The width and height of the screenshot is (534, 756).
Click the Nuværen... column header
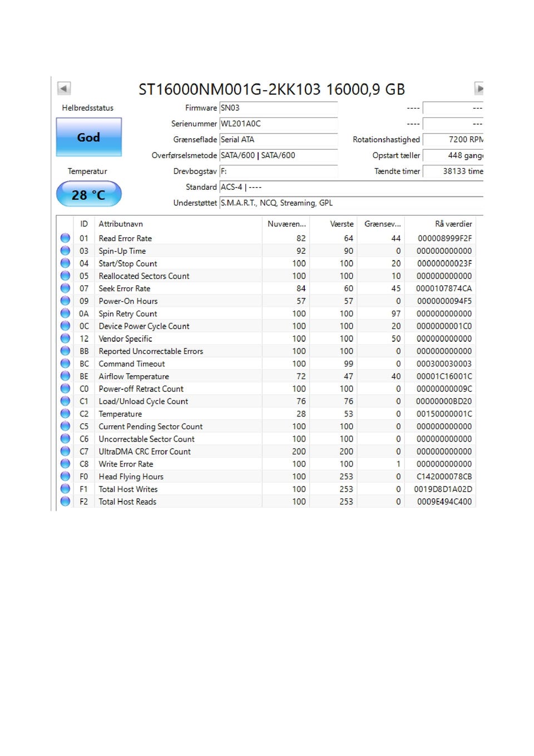(286, 224)
